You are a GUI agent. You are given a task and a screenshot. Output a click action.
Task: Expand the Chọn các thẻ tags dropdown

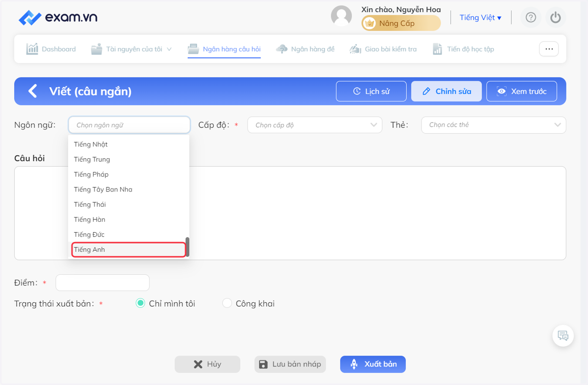click(x=493, y=125)
